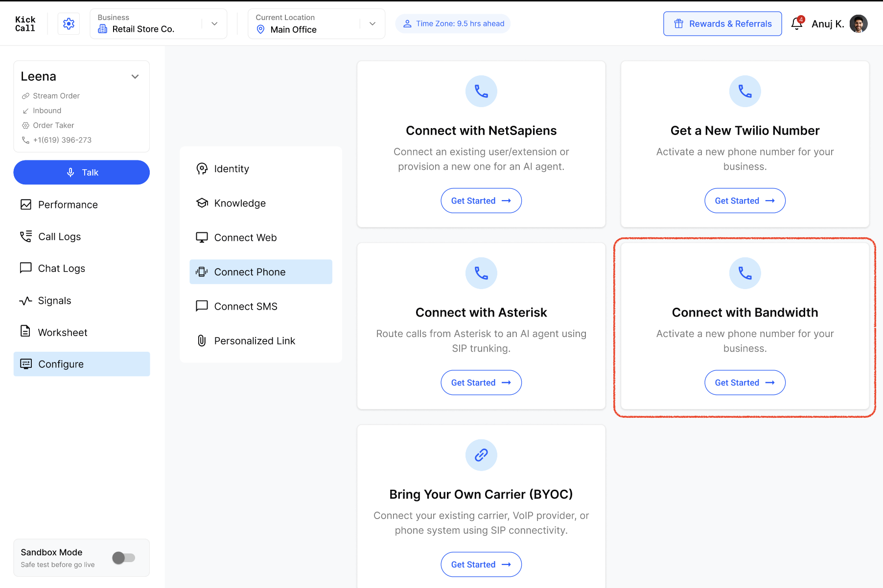Image resolution: width=883 pixels, height=588 pixels.
Task: View Signals page
Action: 82,300
